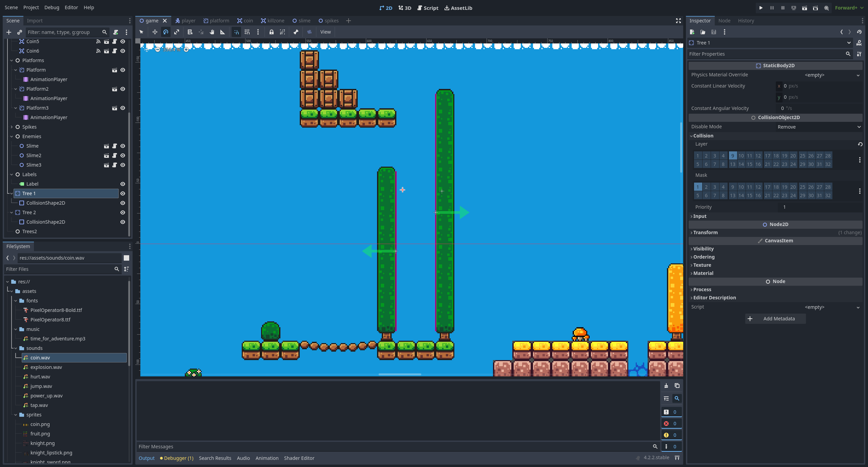Open the AssetLib workspace

point(458,8)
